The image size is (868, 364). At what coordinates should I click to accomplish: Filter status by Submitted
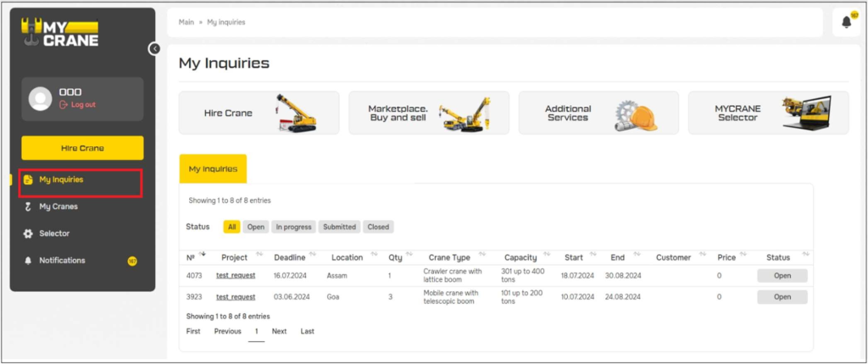[339, 227]
